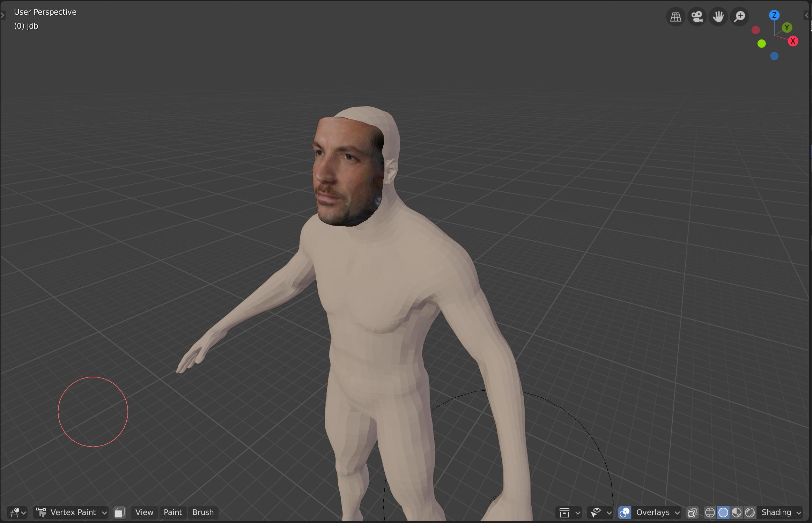This screenshot has width=812, height=523.
Task: Click the Zoom view magnifier icon
Action: [739, 16]
